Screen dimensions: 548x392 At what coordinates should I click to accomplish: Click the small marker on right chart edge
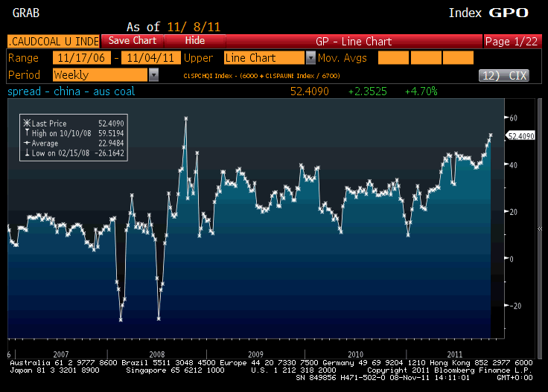tap(539, 228)
